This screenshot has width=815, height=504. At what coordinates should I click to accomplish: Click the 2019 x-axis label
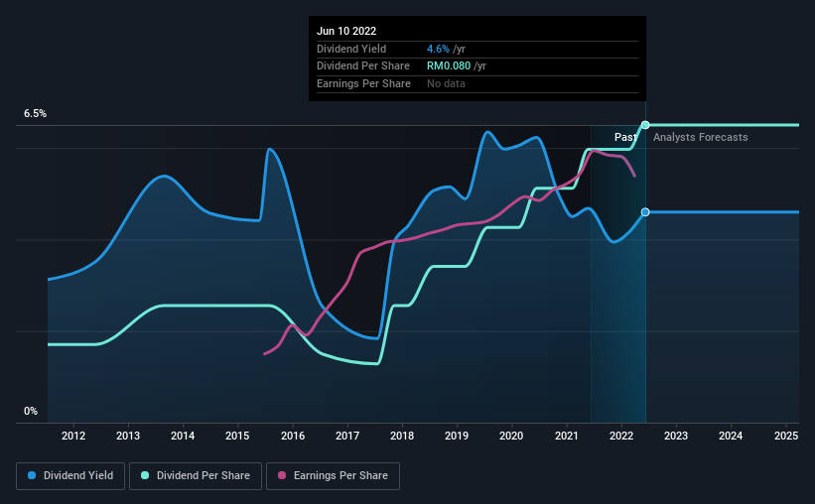point(457,436)
